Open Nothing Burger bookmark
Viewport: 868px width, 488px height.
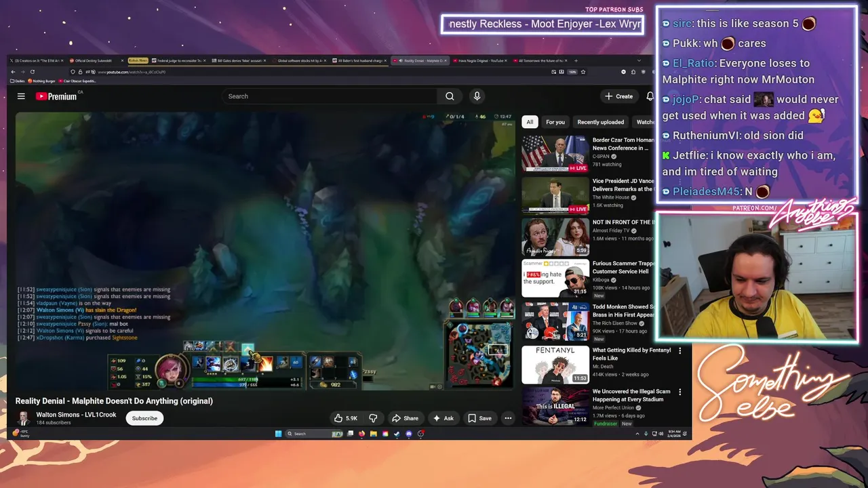click(41, 81)
